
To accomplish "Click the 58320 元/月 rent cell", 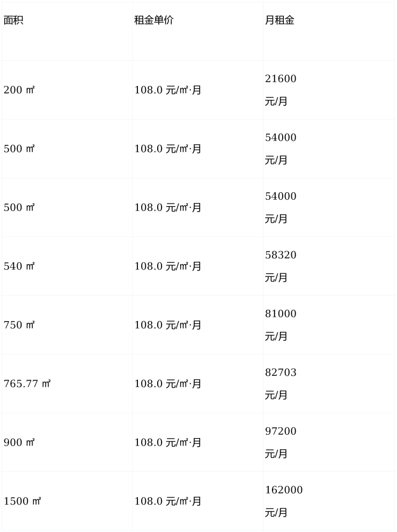I will (281, 266).
